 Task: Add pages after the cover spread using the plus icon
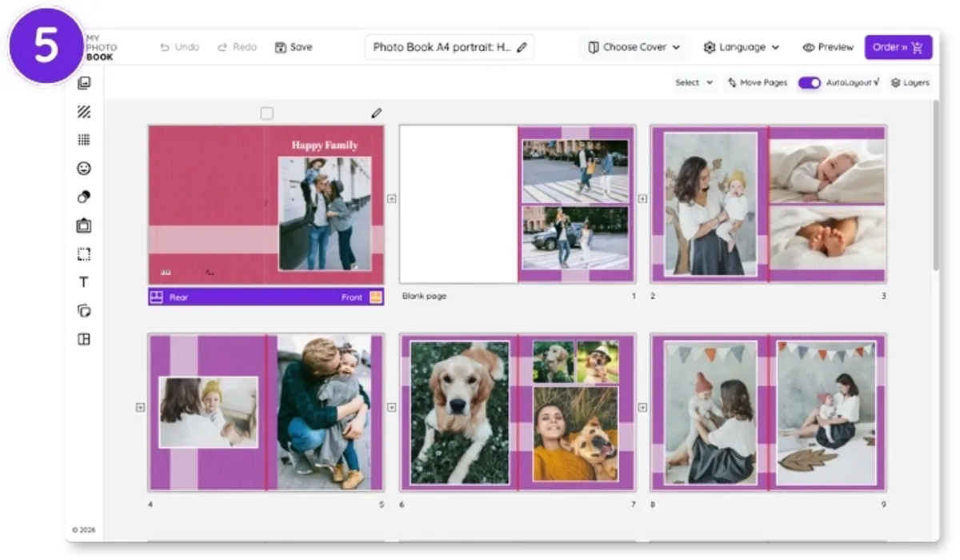point(392,198)
